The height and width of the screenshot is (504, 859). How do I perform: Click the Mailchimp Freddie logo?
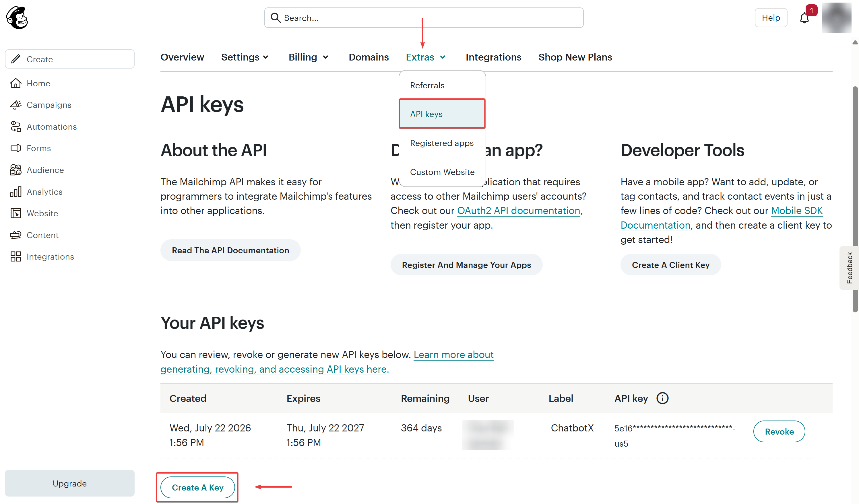tap(17, 18)
